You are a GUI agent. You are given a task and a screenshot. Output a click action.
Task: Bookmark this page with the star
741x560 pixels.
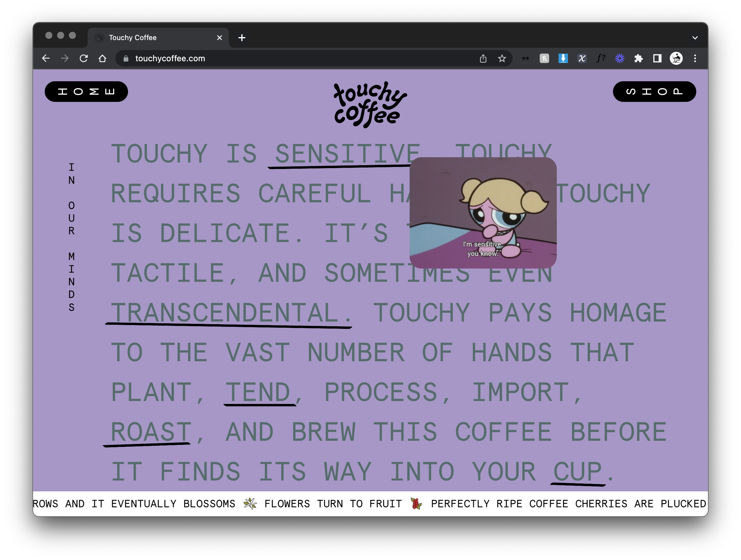pyautogui.click(x=501, y=59)
